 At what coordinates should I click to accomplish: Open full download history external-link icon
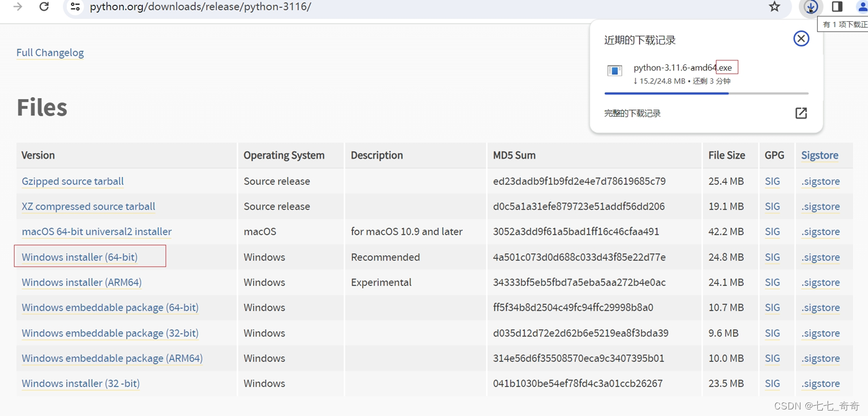click(801, 113)
